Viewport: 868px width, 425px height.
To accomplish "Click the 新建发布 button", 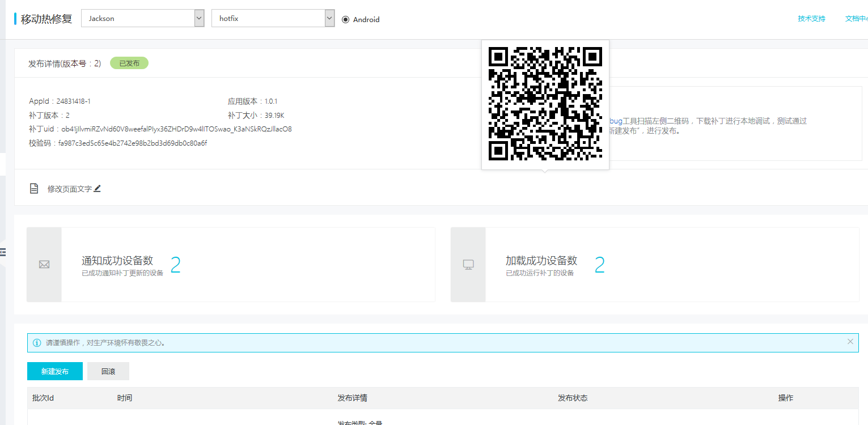I will 55,371.
